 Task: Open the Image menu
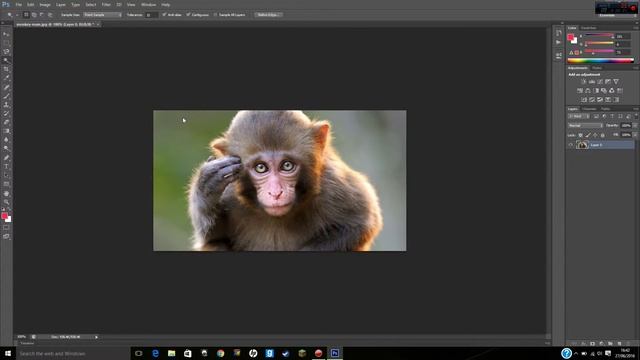tap(45, 4)
